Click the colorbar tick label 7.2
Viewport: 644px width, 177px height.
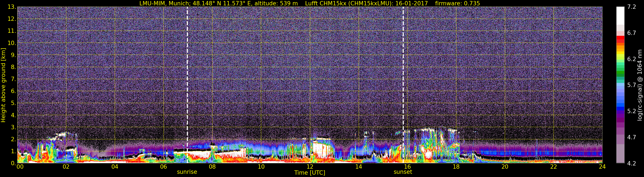coord(632,7)
